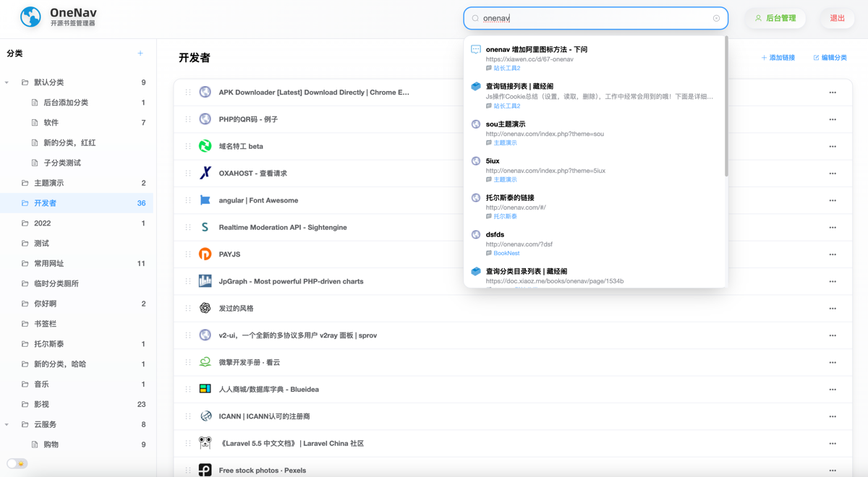The height and width of the screenshot is (477, 868).
Task: Click drag handle of angular Font Awesome row
Action: point(188,200)
